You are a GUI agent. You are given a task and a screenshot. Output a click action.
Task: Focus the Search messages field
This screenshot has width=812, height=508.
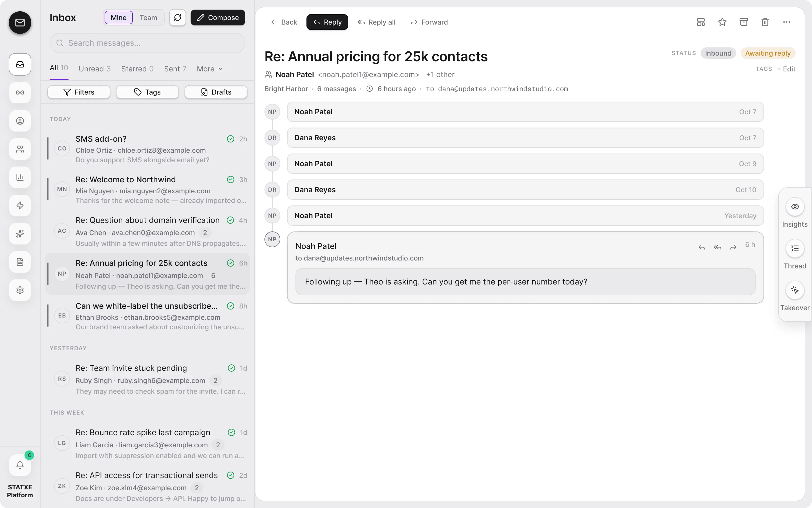[x=147, y=43]
